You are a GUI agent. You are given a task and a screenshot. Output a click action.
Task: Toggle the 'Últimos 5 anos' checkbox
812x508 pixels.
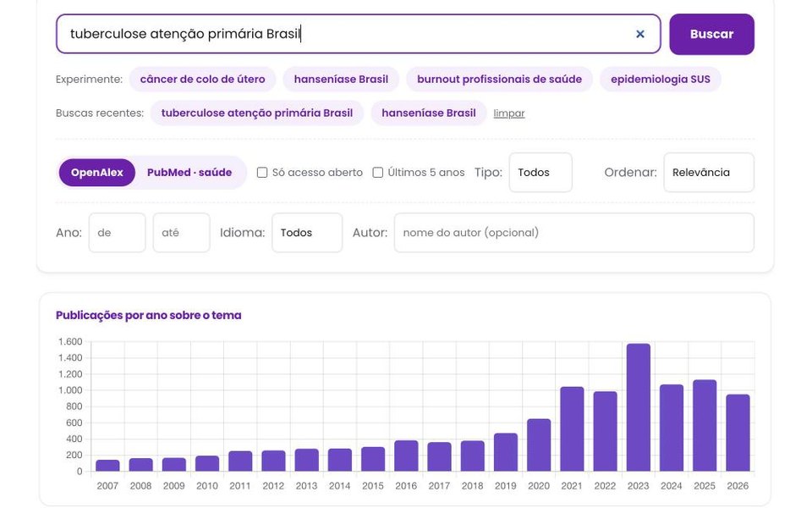(x=378, y=173)
